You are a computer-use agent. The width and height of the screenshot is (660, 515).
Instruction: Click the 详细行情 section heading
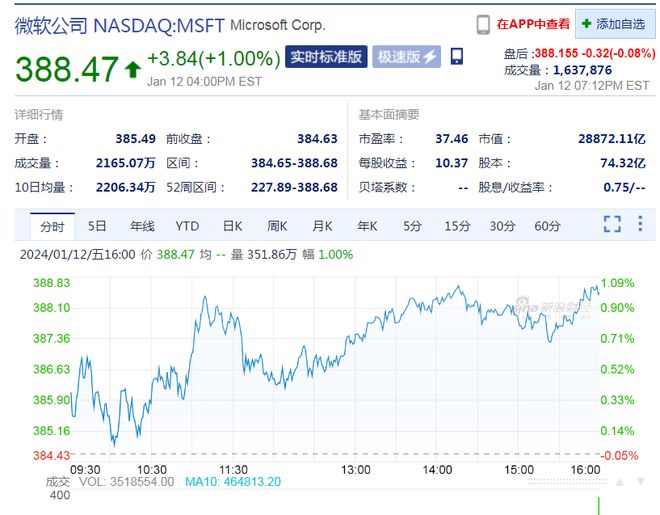(x=39, y=114)
